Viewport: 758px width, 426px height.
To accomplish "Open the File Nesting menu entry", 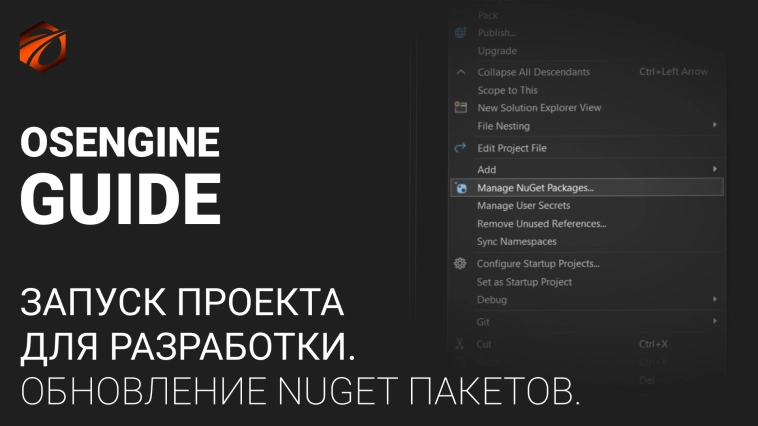I will [504, 126].
